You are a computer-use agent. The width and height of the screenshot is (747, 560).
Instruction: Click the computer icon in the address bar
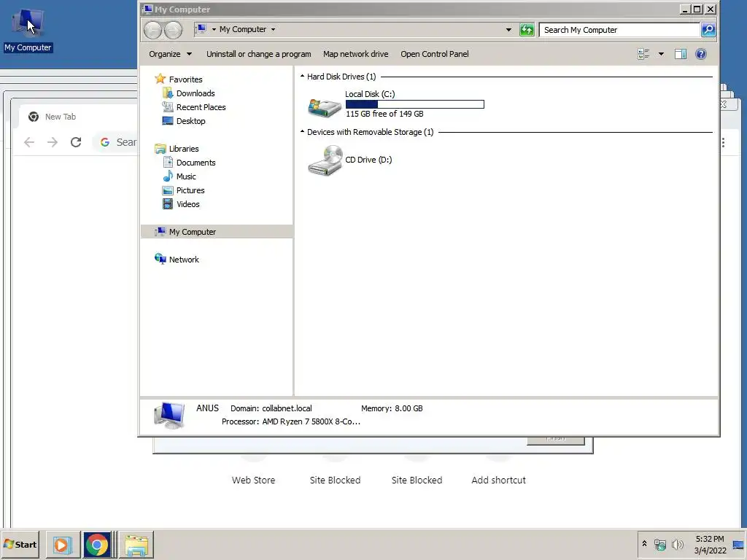coord(201,29)
